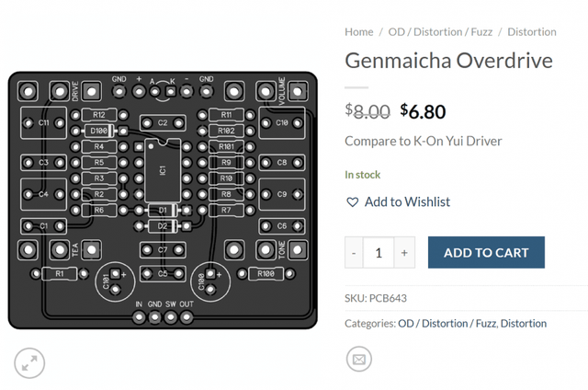
Task: Click the SKU PCB643 text
Action: pyautogui.click(x=375, y=298)
